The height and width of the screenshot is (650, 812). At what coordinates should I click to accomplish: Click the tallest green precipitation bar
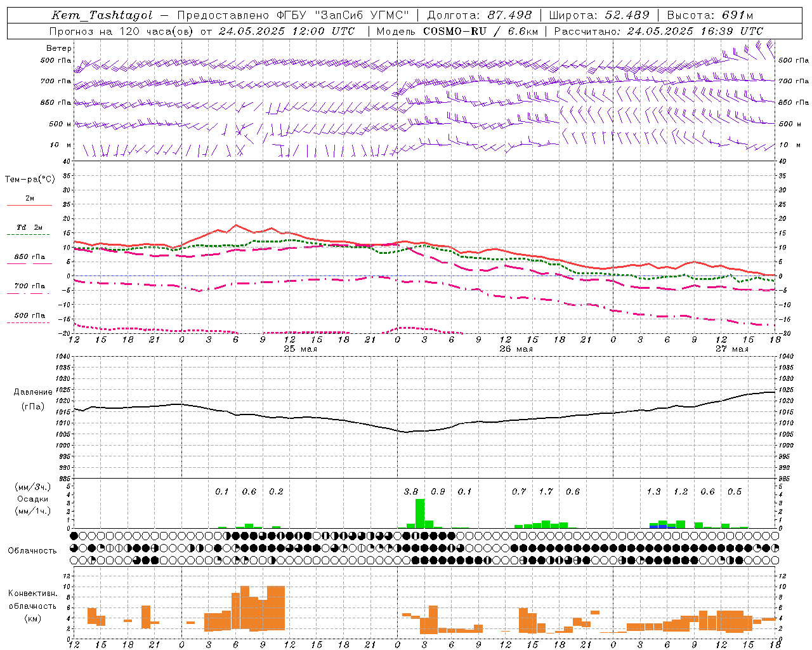[x=420, y=514]
